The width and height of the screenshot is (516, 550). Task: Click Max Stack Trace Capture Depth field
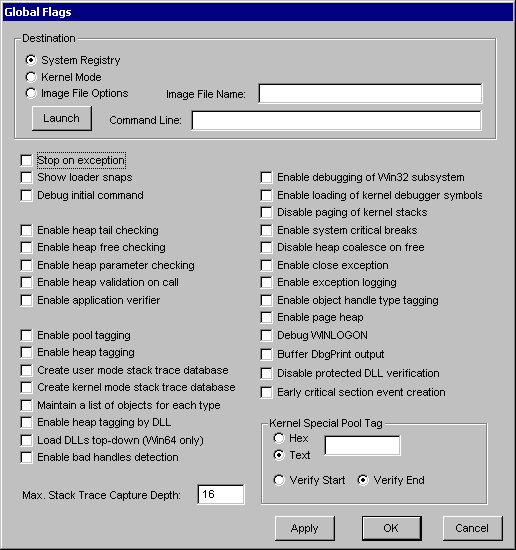(221, 495)
